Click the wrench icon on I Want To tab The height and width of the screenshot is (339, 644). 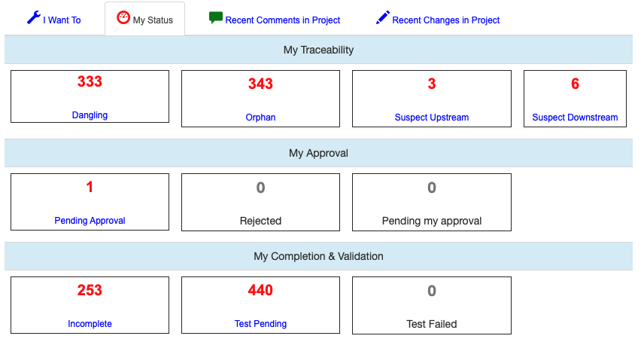coord(33,18)
